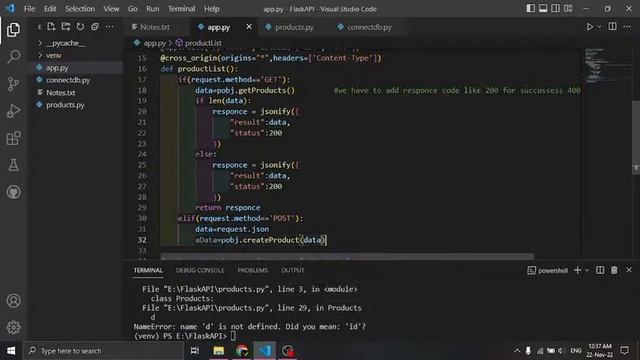The width and height of the screenshot is (640, 360).
Task: Open the Run and Debug view
Action: (x=13, y=111)
